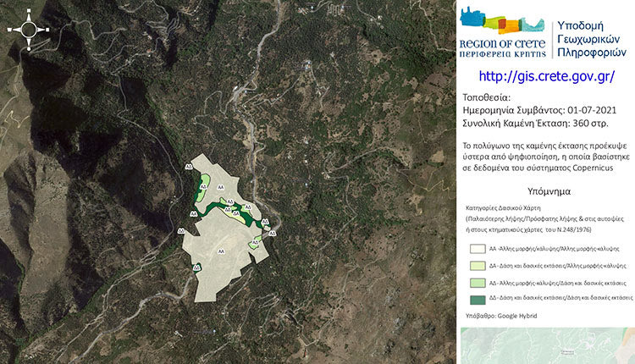The width and height of the screenshot is (635, 364).
Task: Click the Region of Crete island logo
Action: pyautogui.click(x=502, y=20)
